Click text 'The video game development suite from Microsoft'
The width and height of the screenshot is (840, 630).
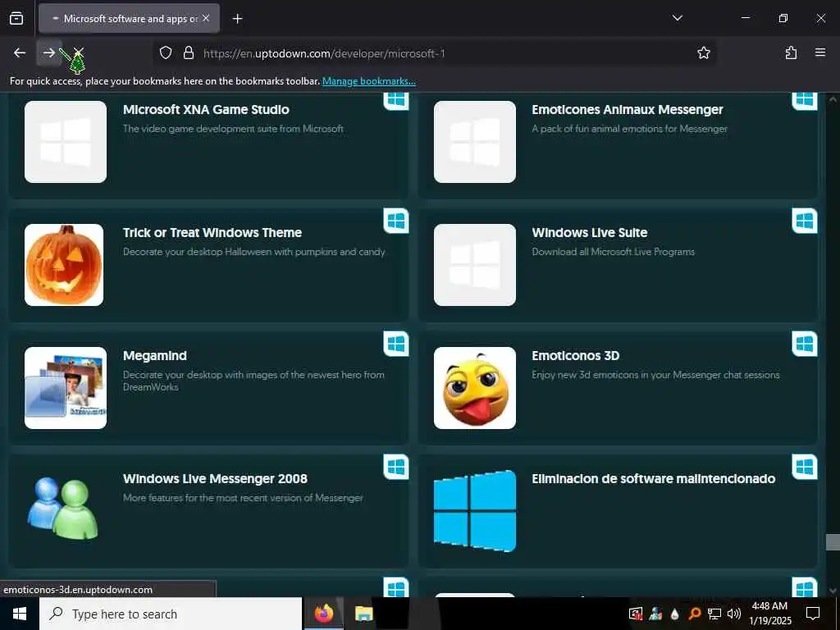pyautogui.click(x=233, y=129)
